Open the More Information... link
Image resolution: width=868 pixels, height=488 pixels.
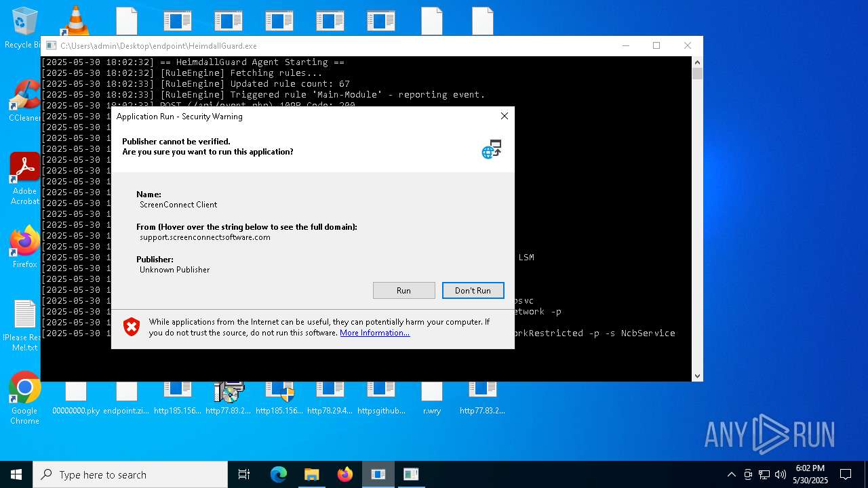tap(374, 333)
